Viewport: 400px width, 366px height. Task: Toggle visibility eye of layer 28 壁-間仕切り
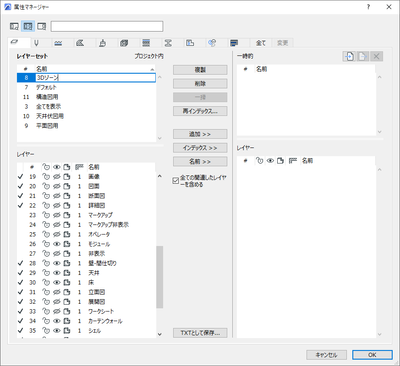57,263
